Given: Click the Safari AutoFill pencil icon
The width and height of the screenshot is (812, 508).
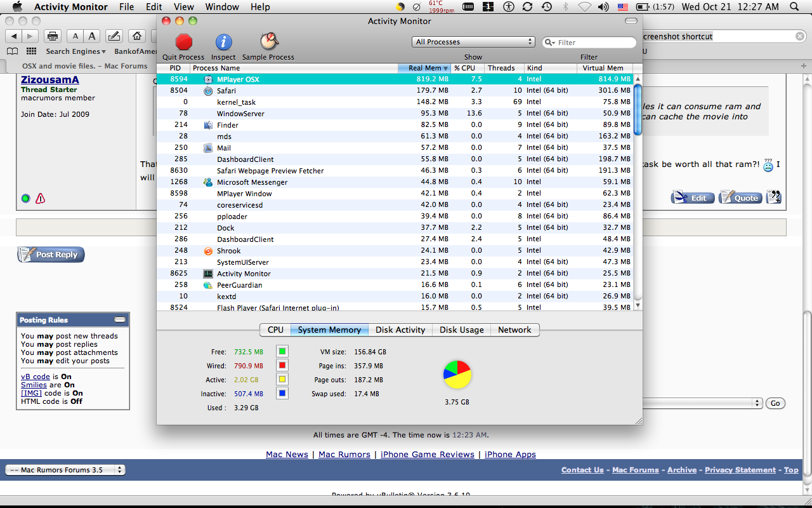Looking at the screenshot, I should click(x=114, y=36).
